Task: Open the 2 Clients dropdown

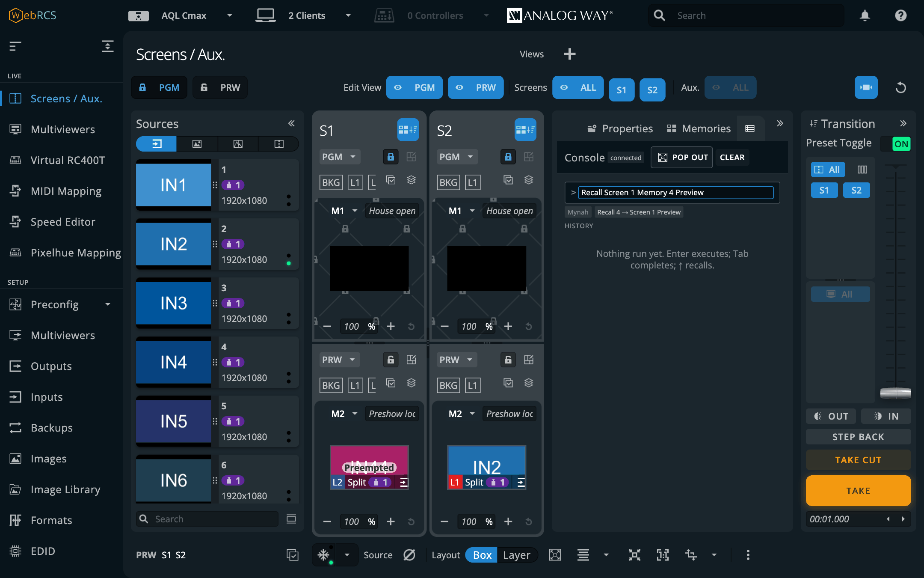Action: (x=348, y=16)
